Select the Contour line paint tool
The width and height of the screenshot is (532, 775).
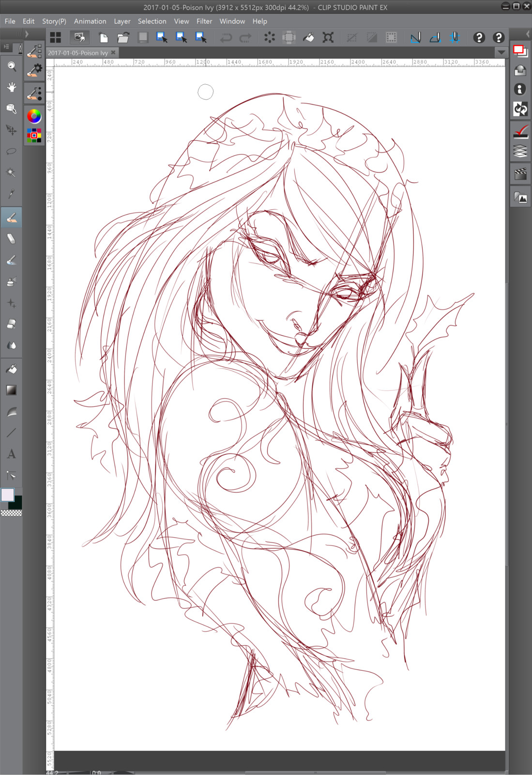point(12,412)
